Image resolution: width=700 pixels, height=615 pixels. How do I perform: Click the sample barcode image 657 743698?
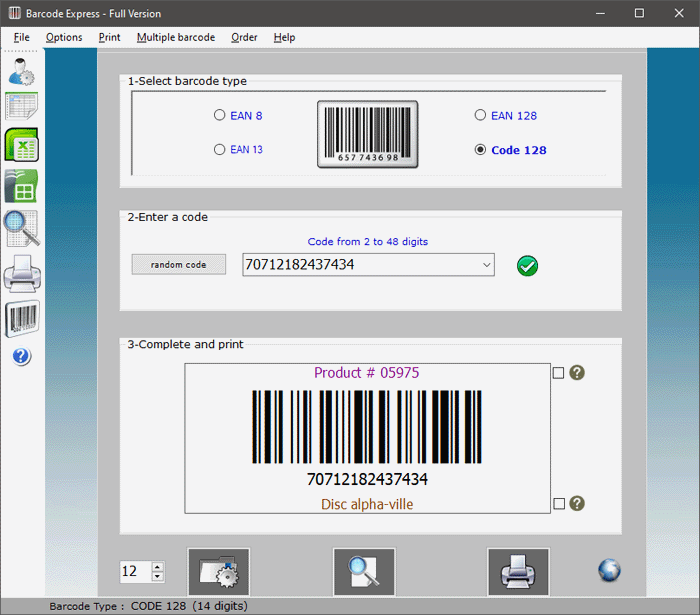pos(367,134)
